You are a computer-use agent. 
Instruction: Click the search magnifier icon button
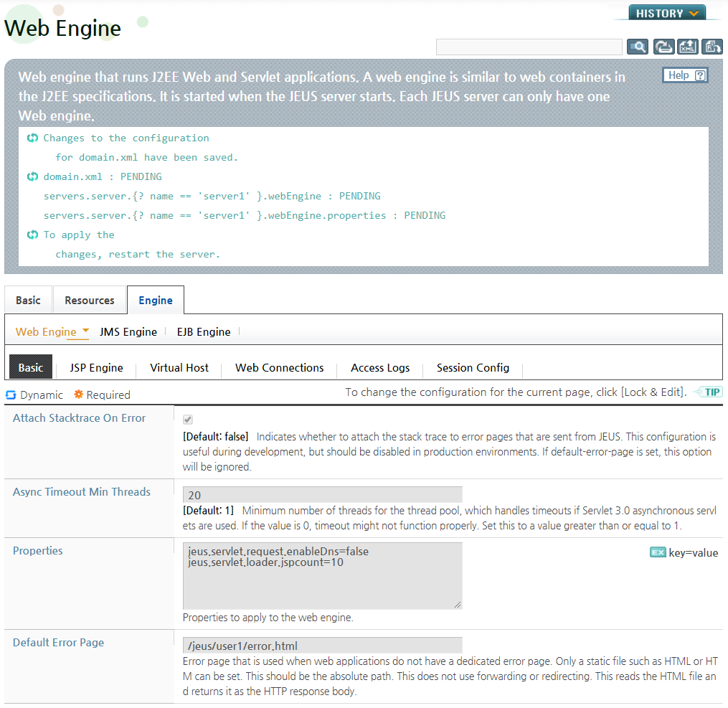638,47
